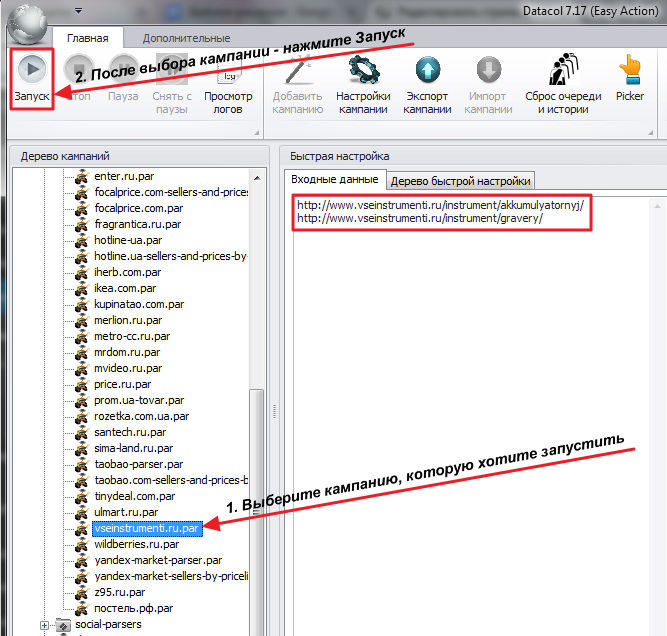The image size is (667, 636).
Task: Select постель.рф.par campaign
Action: click(x=134, y=608)
